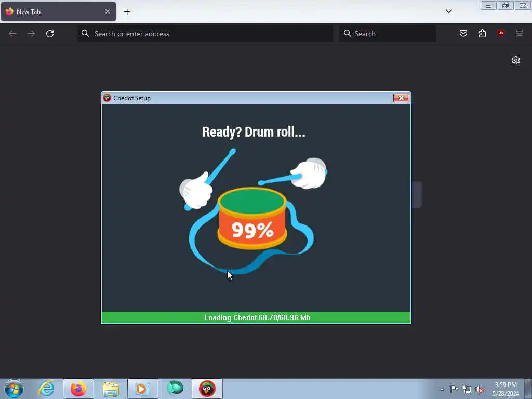
Task: Click the uBlock Origin shield icon
Action: click(x=500, y=33)
